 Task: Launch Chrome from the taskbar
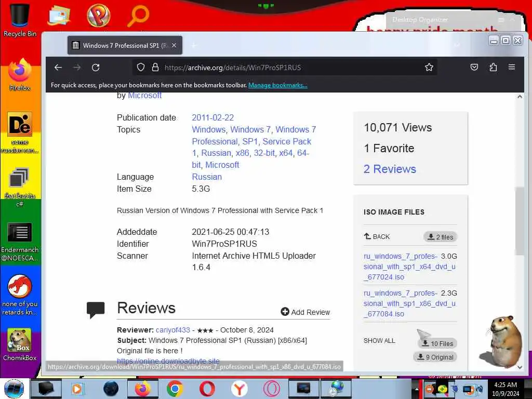point(175,389)
